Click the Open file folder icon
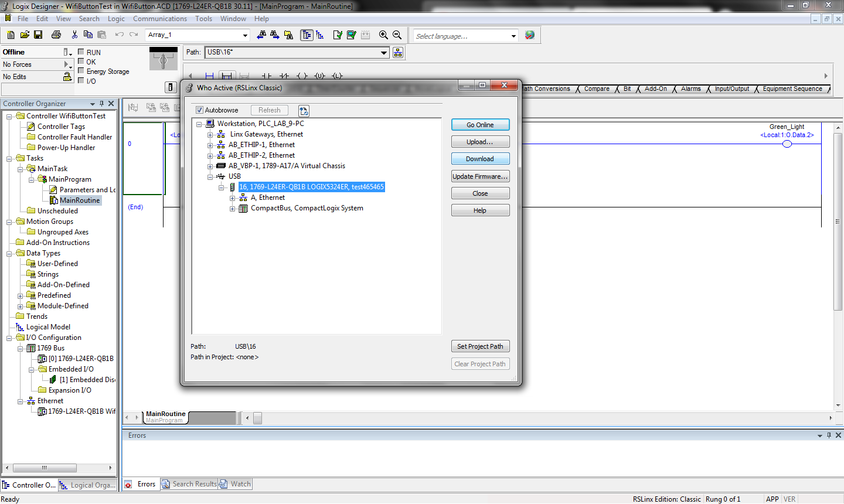 [25, 35]
